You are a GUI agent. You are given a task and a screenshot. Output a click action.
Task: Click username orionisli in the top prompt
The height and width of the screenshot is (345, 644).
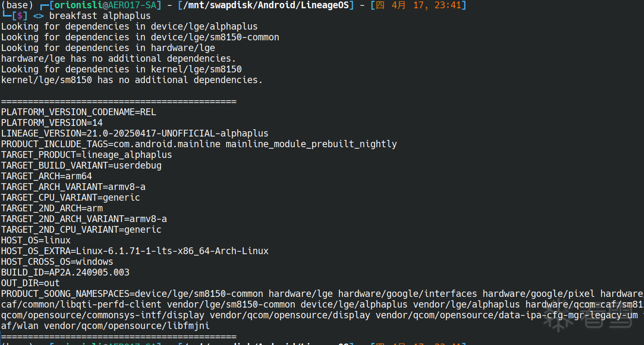[77, 5]
